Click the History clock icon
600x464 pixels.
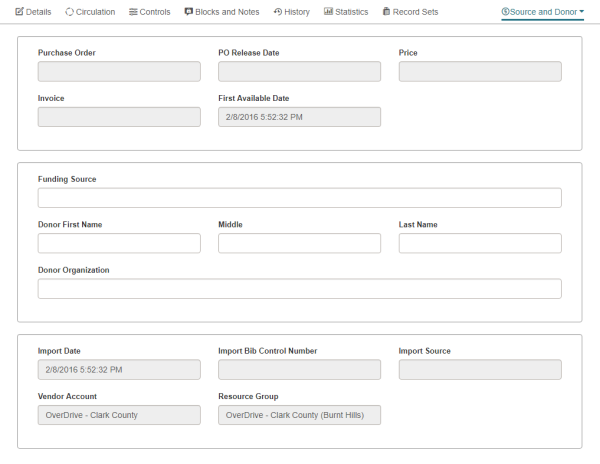pos(277,12)
